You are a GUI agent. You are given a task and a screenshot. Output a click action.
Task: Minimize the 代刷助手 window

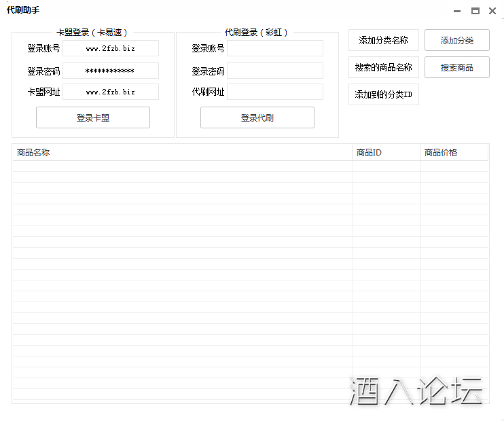click(457, 11)
